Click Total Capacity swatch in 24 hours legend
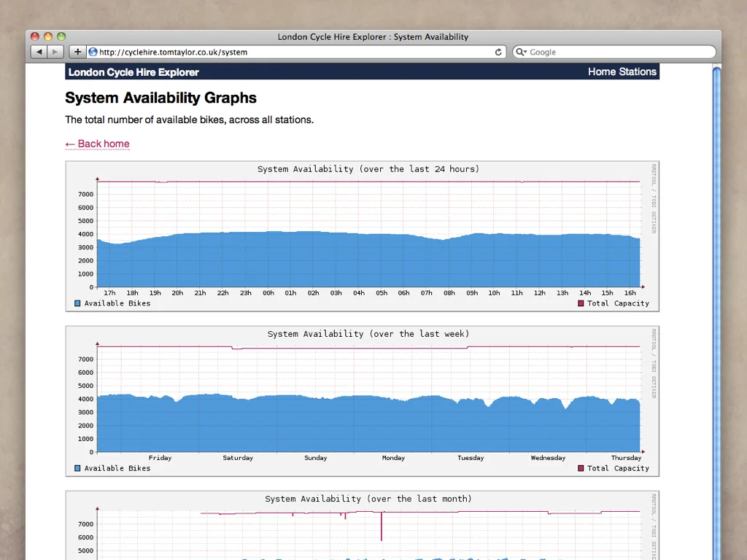The width and height of the screenshot is (747, 560). coord(581,303)
